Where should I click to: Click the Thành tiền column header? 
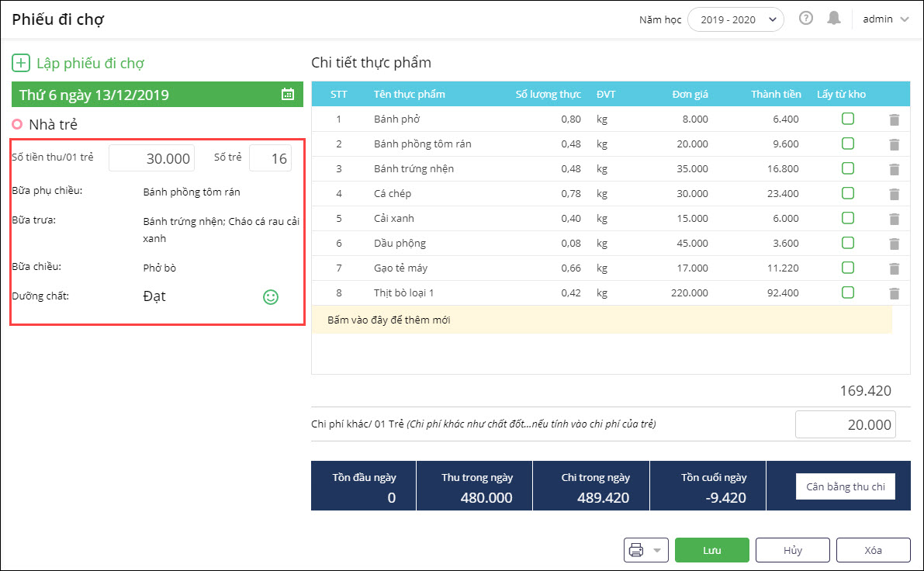click(x=776, y=95)
